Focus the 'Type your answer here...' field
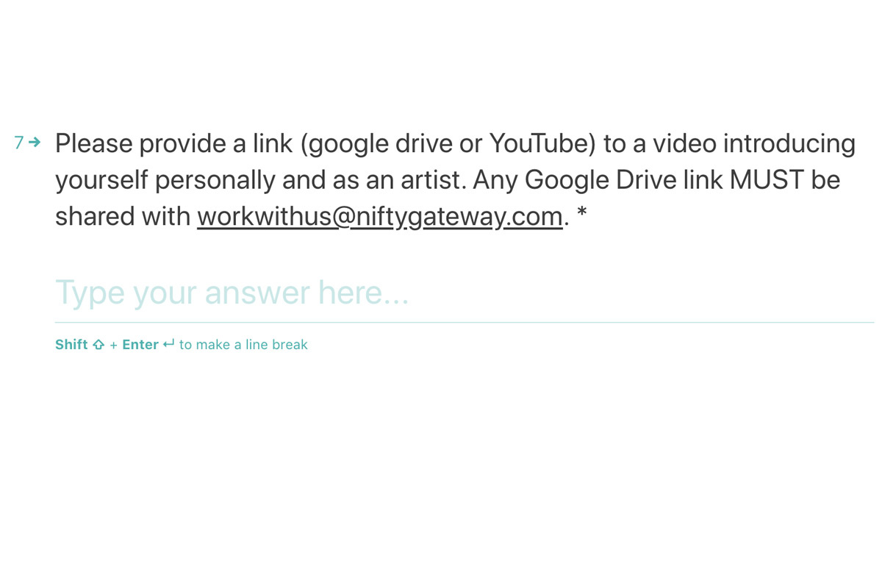The height and width of the screenshot is (588, 882). pyautogui.click(x=465, y=293)
